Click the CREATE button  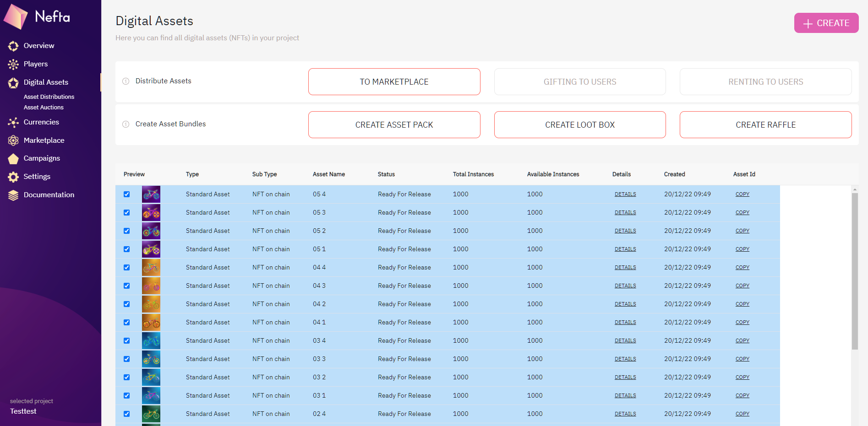pyautogui.click(x=826, y=23)
